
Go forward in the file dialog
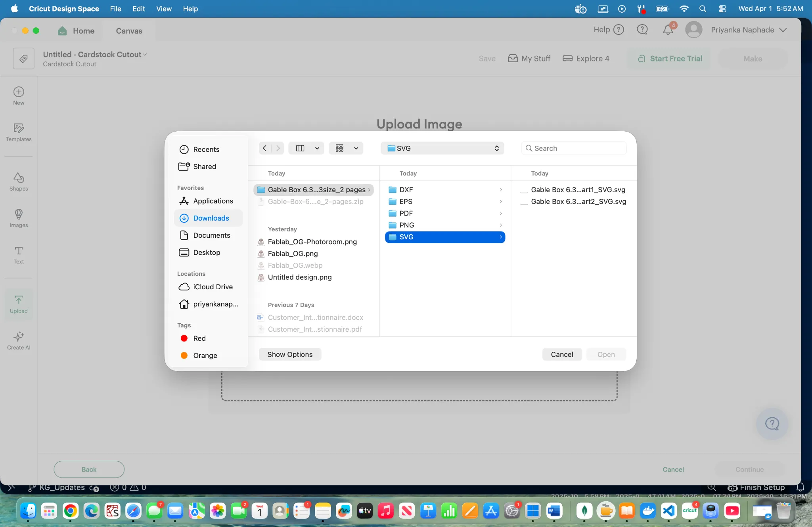[278, 148]
